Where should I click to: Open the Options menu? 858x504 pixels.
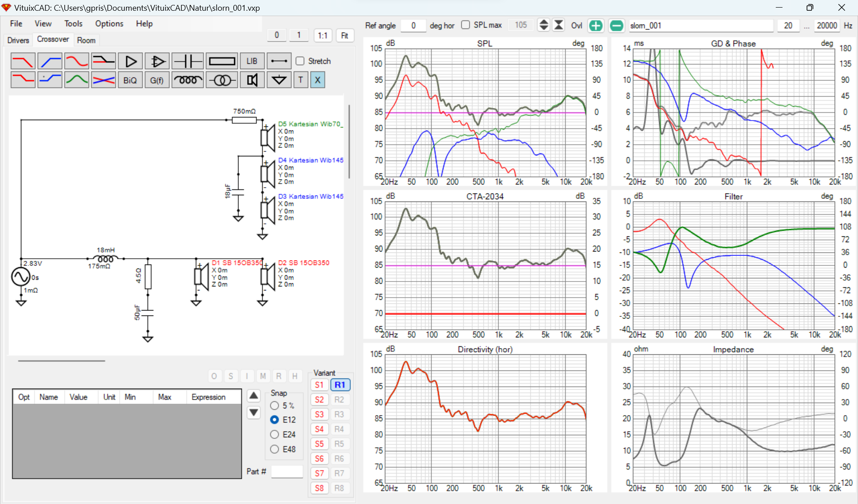pyautogui.click(x=109, y=24)
